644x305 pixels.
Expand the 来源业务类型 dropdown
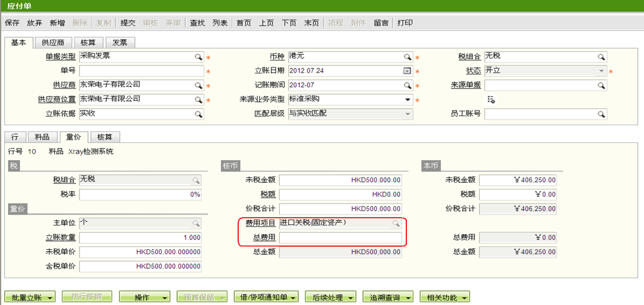click(408, 100)
